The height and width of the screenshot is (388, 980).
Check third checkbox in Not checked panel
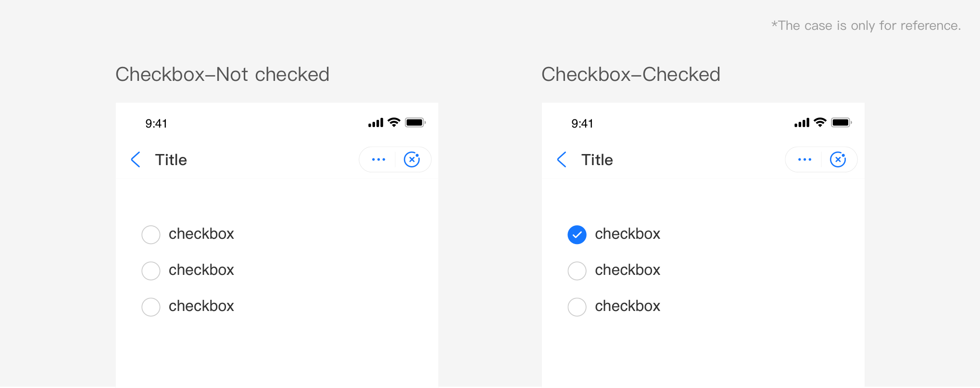151,307
